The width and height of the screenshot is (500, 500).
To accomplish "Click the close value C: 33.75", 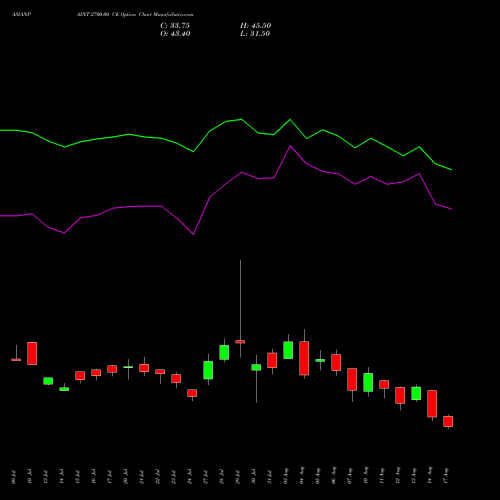I will click(175, 26).
